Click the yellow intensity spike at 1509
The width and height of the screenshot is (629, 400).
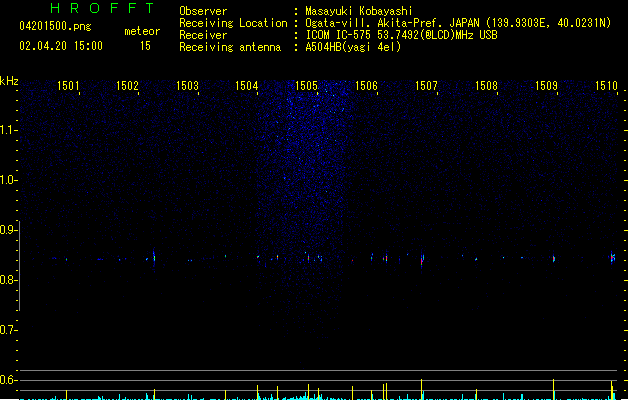[x=554, y=389]
